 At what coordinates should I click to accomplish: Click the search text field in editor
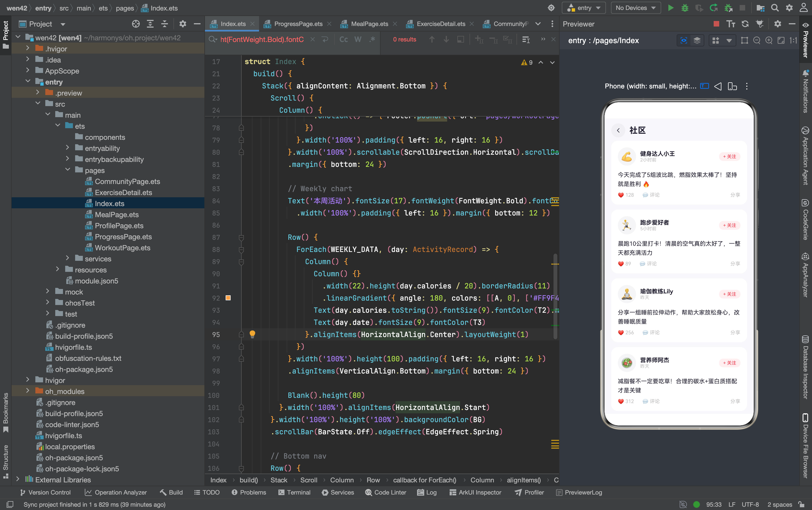click(263, 40)
